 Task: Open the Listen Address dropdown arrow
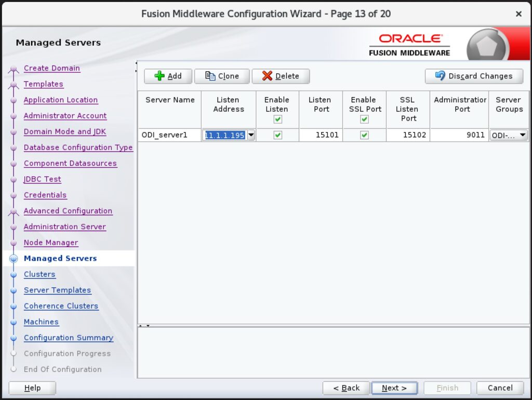click(x=251, y=135)
